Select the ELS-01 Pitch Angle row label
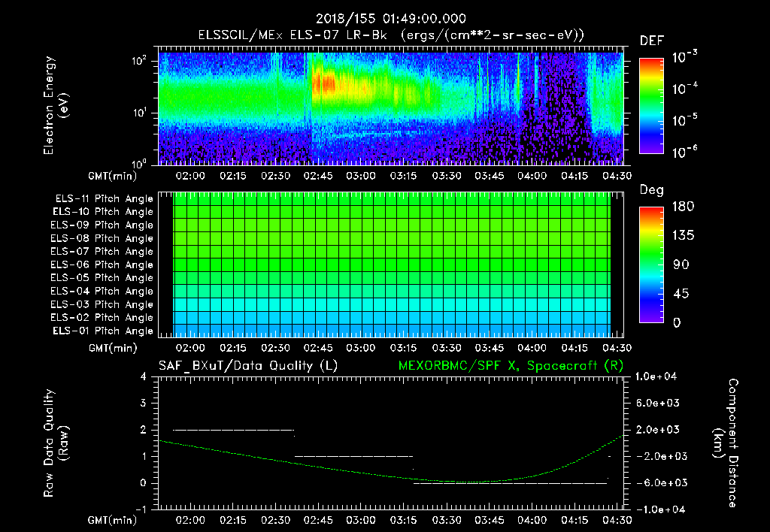This screenshot has height=532, width=770. (102, 331)
